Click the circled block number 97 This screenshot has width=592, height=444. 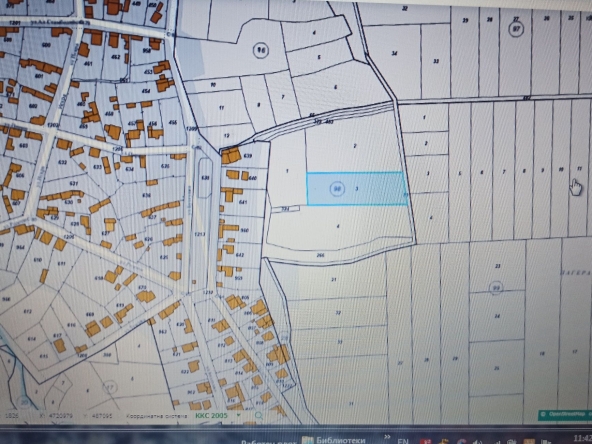[516, 29]
